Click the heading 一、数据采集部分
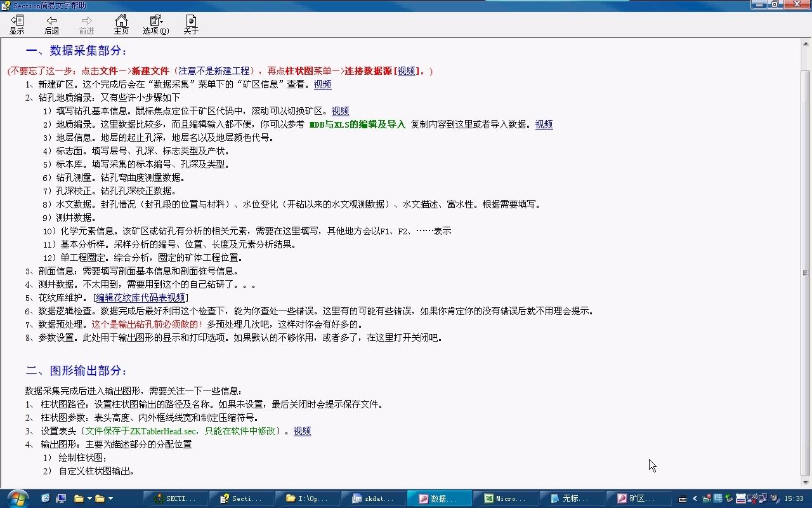This screenshot has height=508, width=812. click(76, 51)
